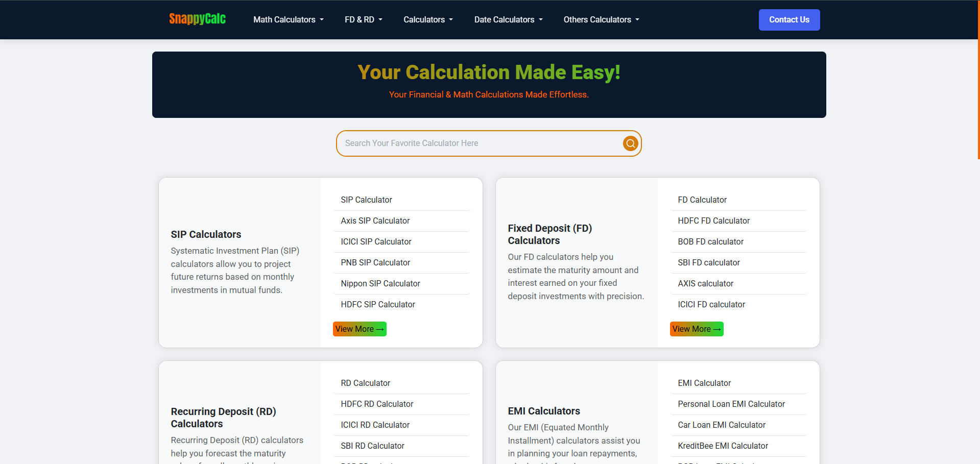
Task: Select BOB FD calculator
Action: [x=738, y=241]
